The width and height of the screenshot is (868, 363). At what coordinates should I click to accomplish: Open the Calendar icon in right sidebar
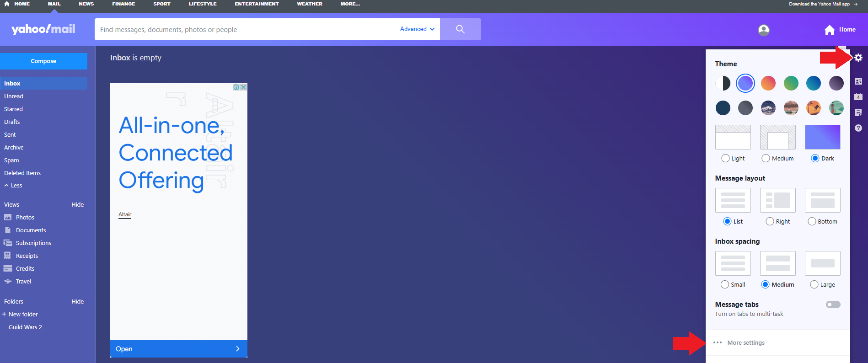(858, 97)
